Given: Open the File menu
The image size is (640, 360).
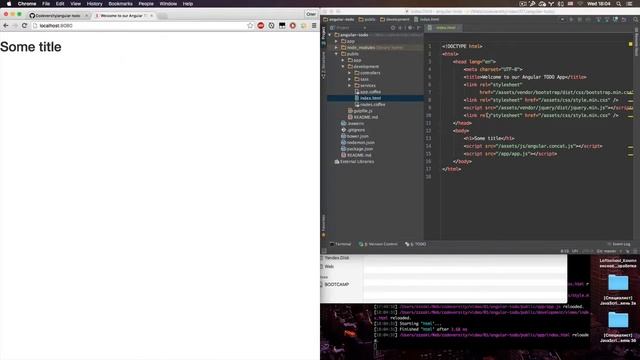Looking at the screenshot, I should pyautogui.click(x=46, y=4).
